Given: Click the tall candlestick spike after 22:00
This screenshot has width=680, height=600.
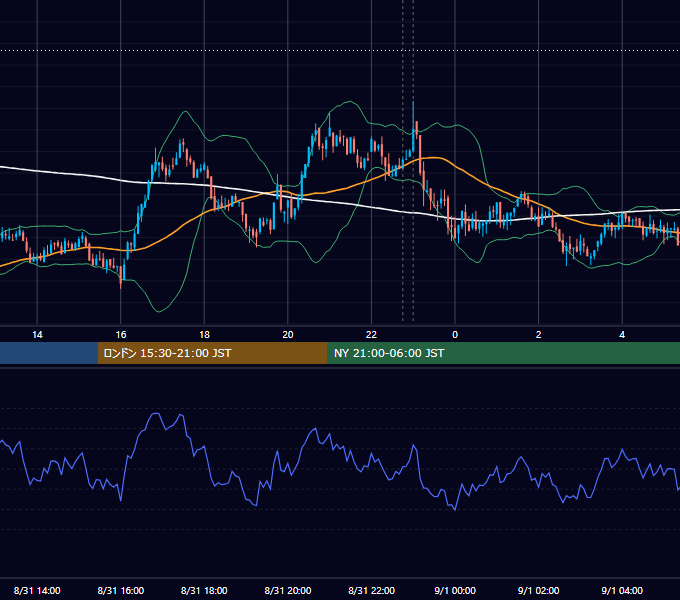Looking at the screenshot, I should (x=413, y=127).
